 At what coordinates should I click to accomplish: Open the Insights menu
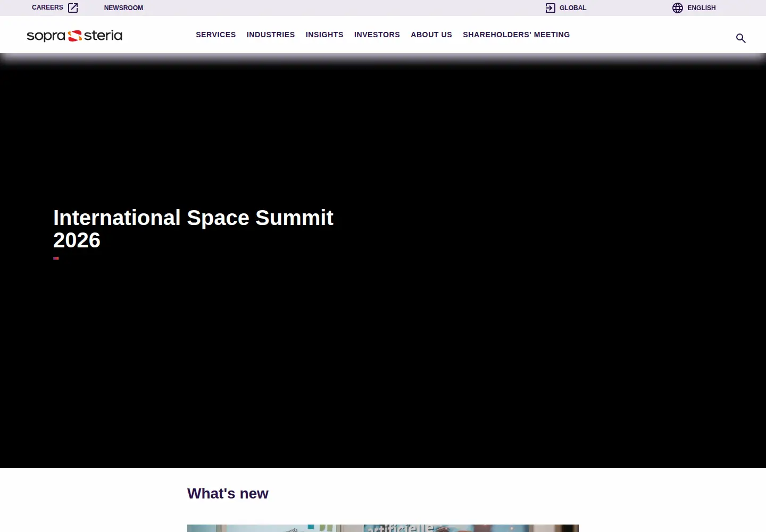tap(324, 35)
